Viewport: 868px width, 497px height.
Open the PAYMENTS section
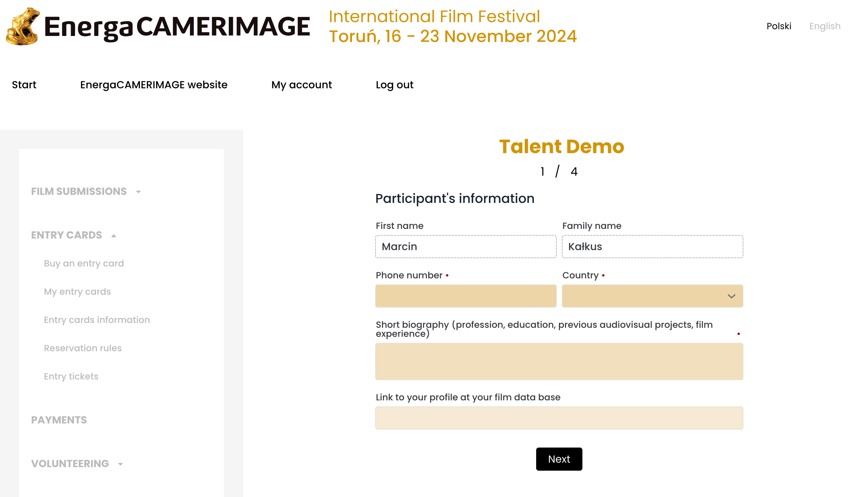[x=59, y=420]
